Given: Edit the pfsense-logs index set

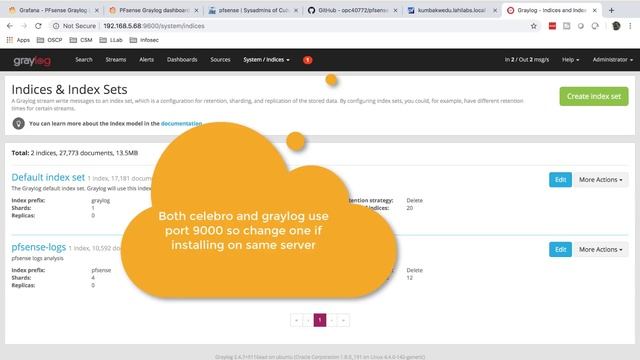Looking at the screenshot, I should (x=560, y=249).
